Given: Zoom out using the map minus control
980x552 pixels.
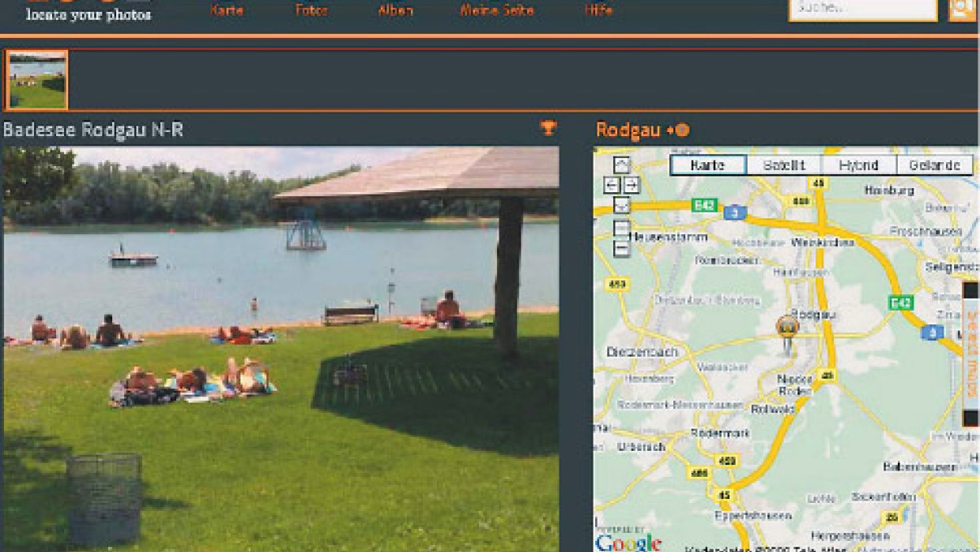Looking at the screenshot, I should click(622, 247).
